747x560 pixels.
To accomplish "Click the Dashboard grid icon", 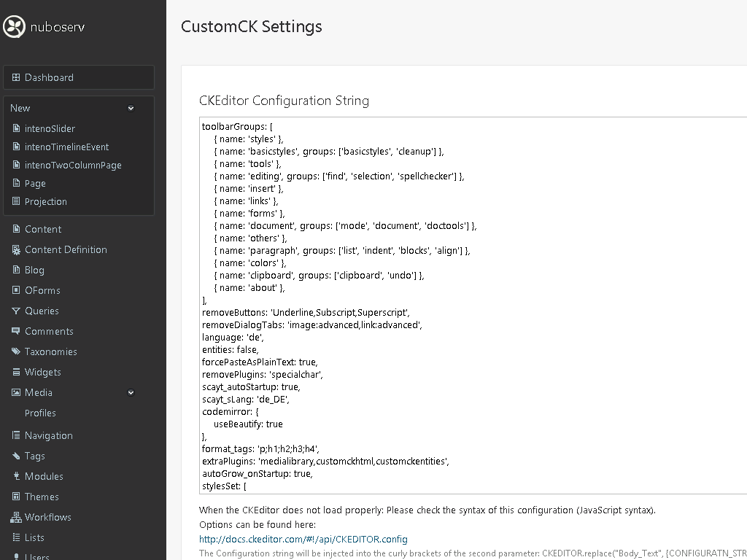I will tap(17, 77).
